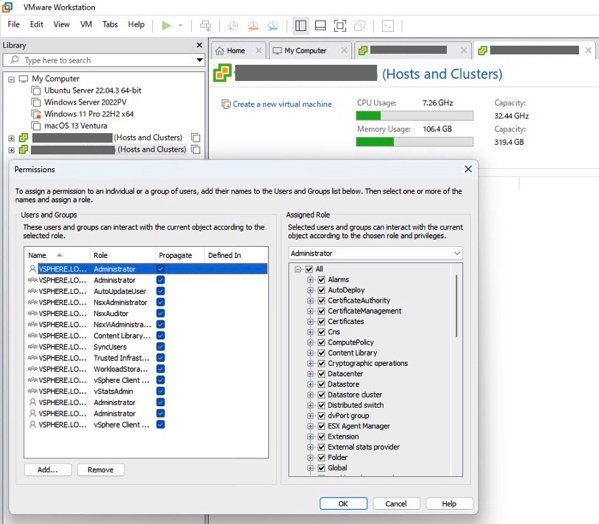Open the View menu
Viewport: 599px width, 524px height.
point(62,24)
